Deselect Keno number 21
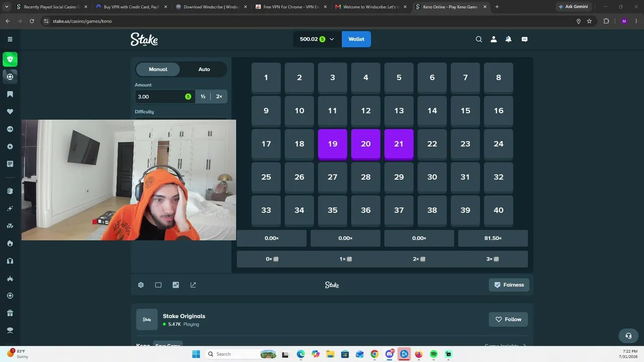The image size is (644, 362). pyautogui.click(x=399, y=144)
